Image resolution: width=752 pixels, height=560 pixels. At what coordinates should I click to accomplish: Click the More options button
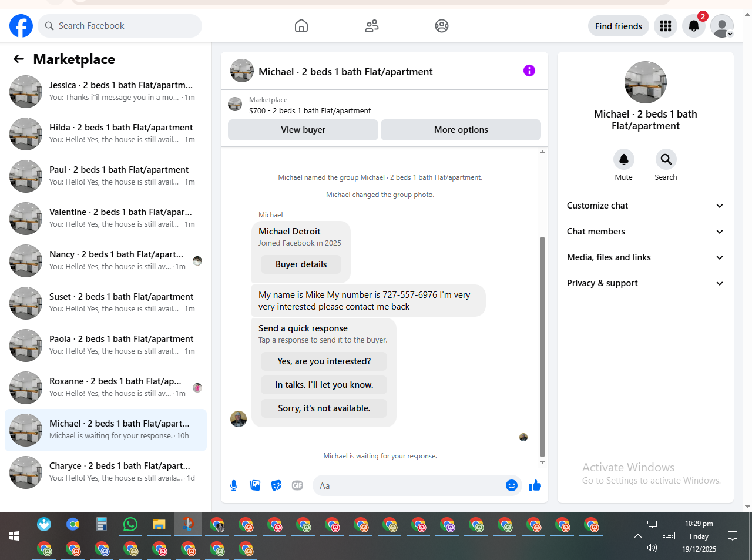[461, 130]
